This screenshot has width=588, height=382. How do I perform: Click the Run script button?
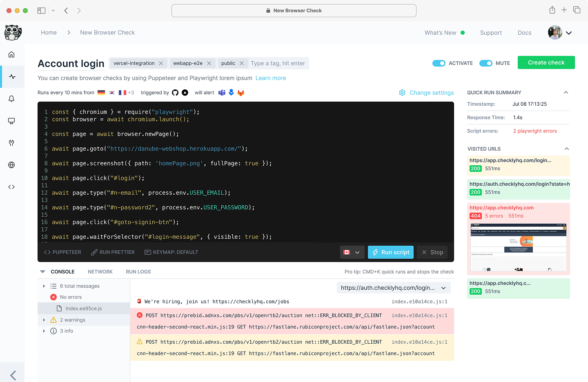click(x=391, y=252)
